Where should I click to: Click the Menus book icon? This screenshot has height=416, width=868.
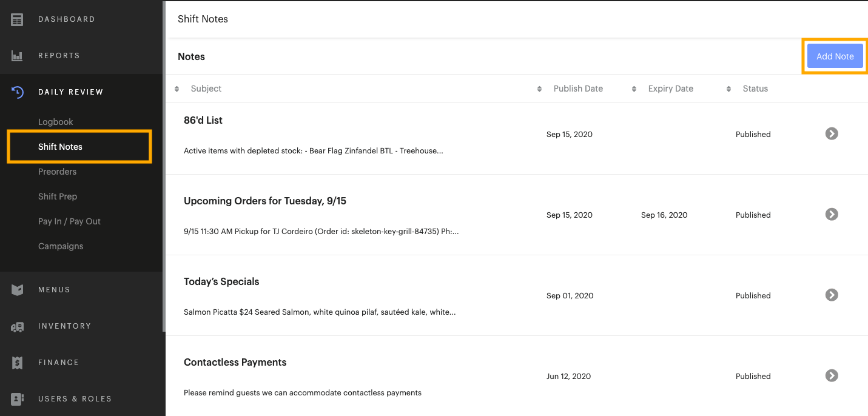[x=17, y=290]
